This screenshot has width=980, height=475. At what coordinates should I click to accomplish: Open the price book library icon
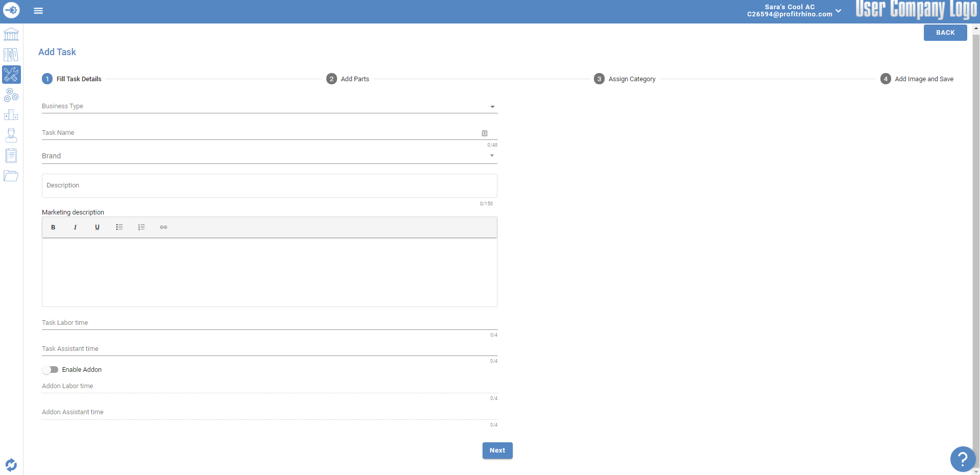pos(11,54)
